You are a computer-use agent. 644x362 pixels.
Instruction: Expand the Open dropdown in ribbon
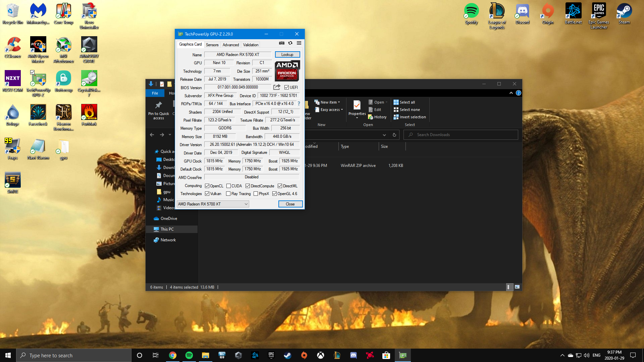click(x=387, y=102)
